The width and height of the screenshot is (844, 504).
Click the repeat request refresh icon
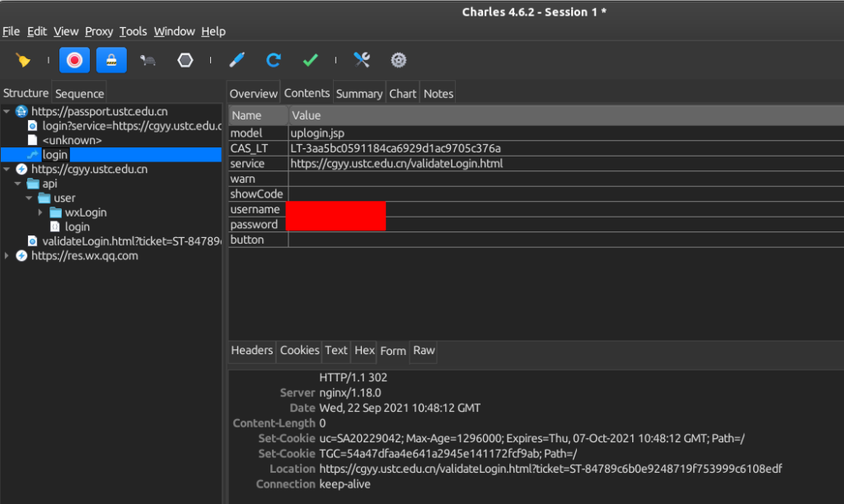pyautogui.click(x=274, y=60)
